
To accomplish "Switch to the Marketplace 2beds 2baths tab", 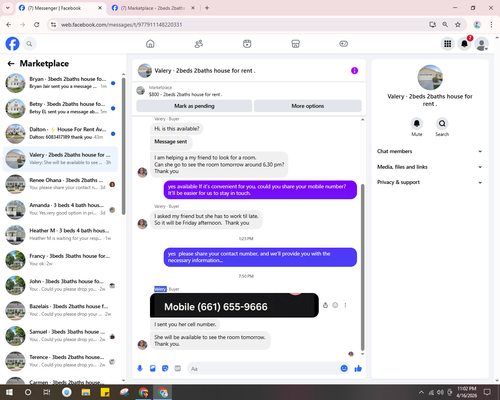I will pyautogui.click(x=153, y=8).
